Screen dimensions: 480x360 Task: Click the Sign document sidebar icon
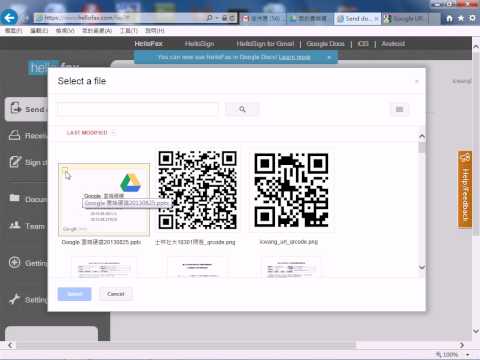[x=15, y=162]
